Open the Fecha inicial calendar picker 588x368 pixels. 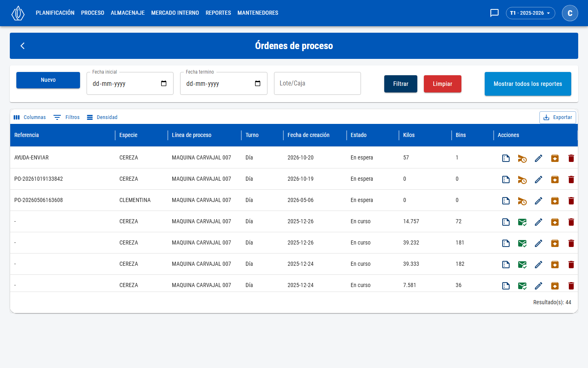(x=164, y=83)
